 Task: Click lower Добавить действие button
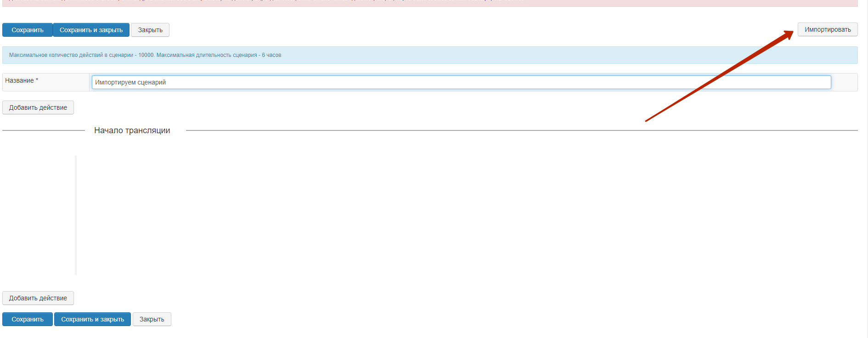[x=38, y=298]
